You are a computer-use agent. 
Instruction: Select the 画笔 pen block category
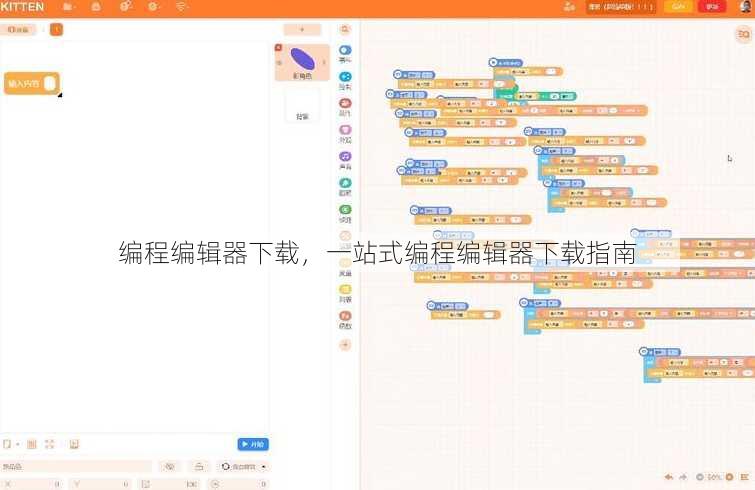pos(345,187)
